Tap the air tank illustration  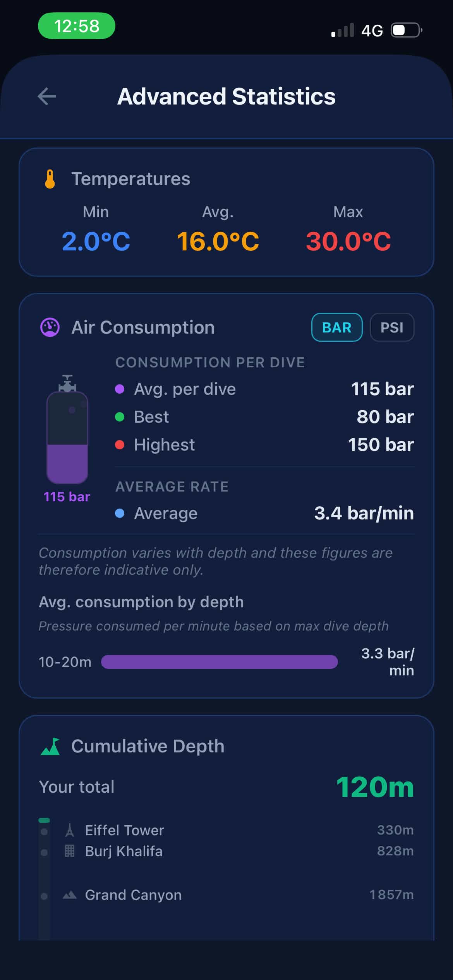pyautogui.click(x=67, y=429)
